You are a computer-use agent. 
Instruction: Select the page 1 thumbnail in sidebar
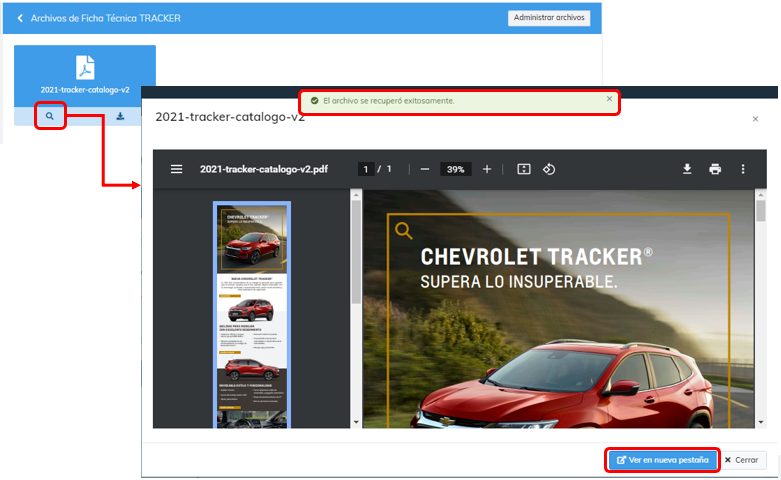251,314
